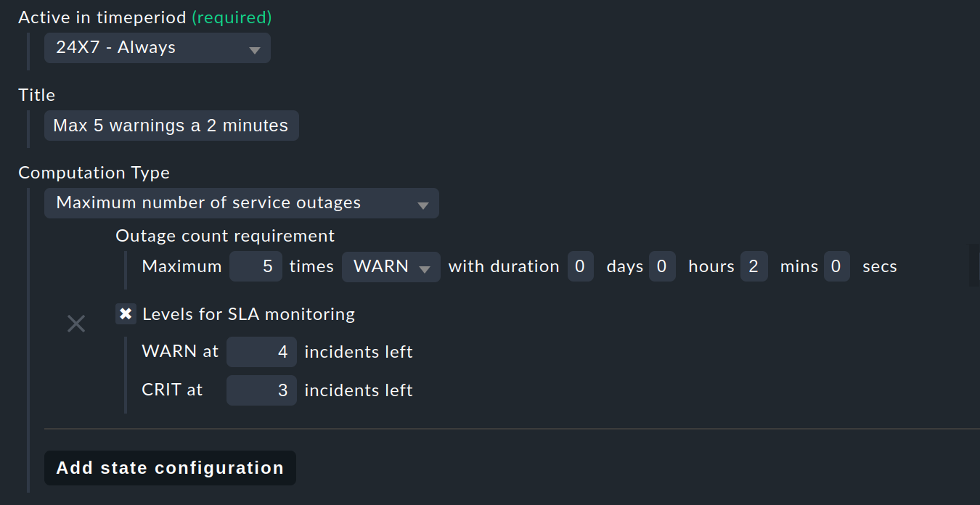The image size is (980, 505).
Task: Remove the state configuration using the X icon
Action: coord(75,323)
